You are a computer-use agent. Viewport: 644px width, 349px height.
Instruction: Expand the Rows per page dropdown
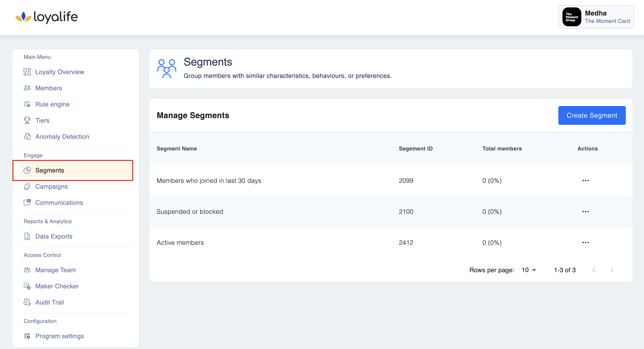tap(529, 270)
